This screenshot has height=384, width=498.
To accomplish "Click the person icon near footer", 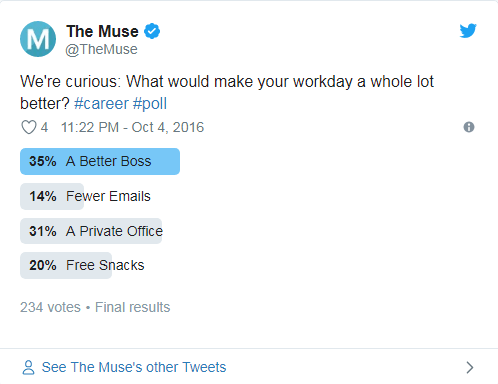I will (x=28, y=367).
